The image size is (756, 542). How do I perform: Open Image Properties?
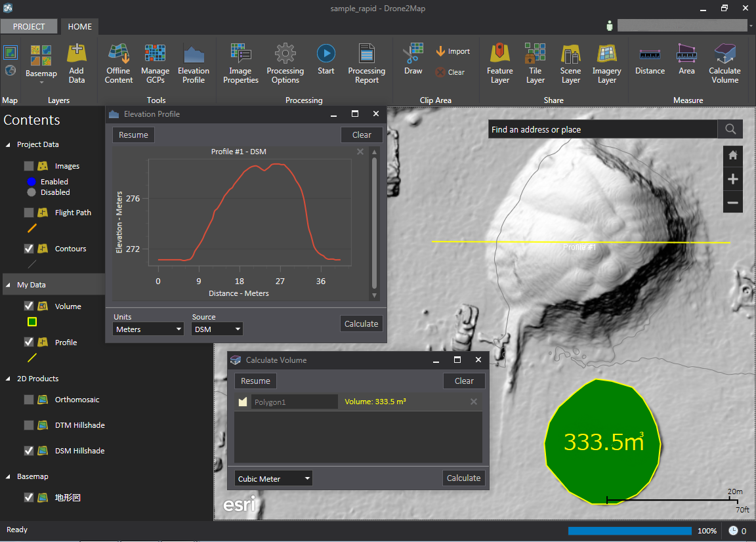click(241, 64)
